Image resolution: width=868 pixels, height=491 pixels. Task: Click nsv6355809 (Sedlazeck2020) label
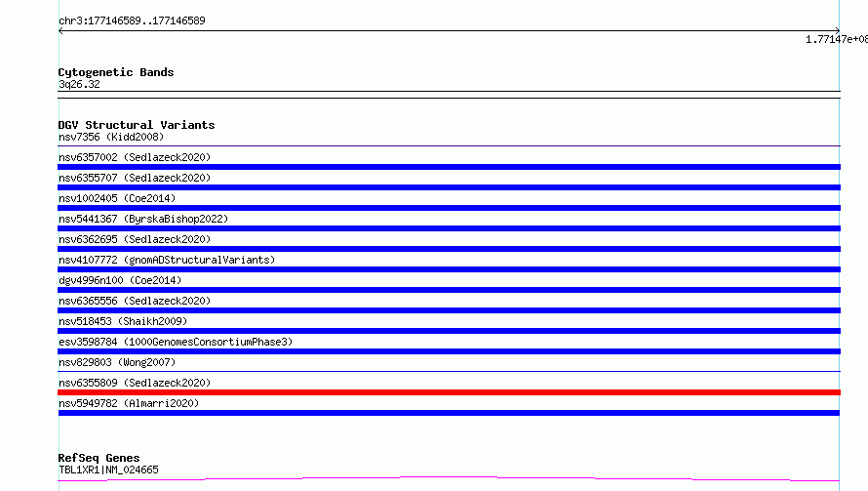[x=135, y=383]
